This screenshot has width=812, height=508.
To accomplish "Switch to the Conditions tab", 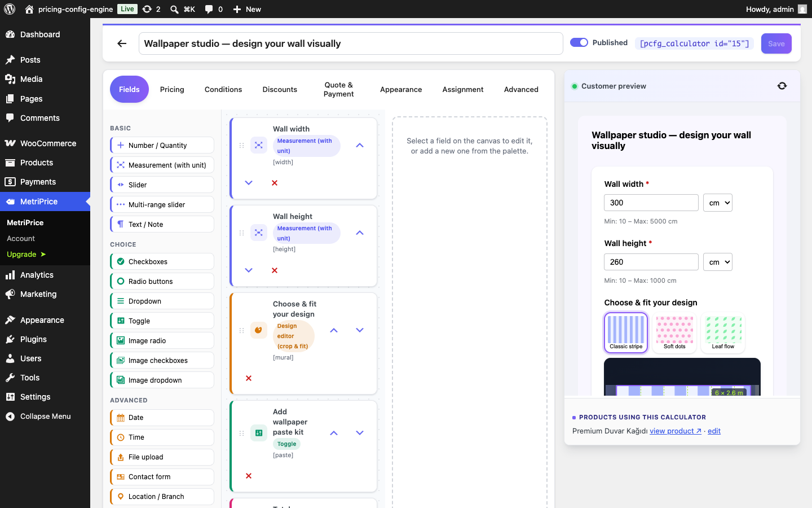I will (223, 89).
